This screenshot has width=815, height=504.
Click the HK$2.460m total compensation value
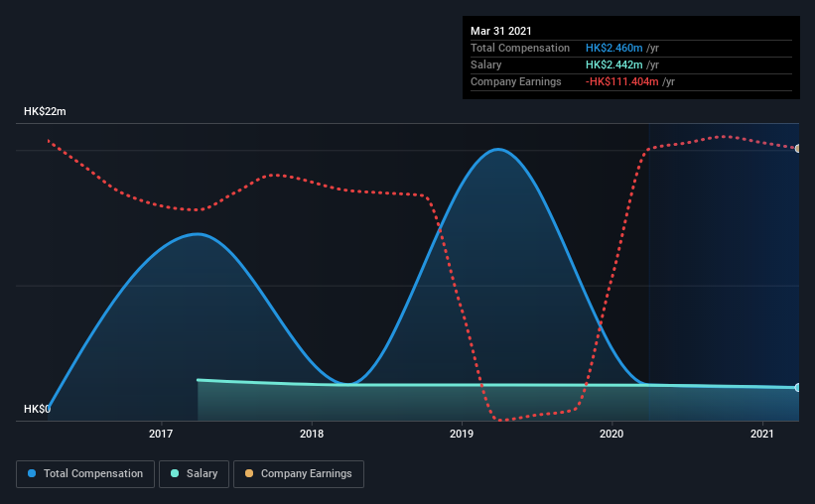pyautogui.click(x=613, y=48)
